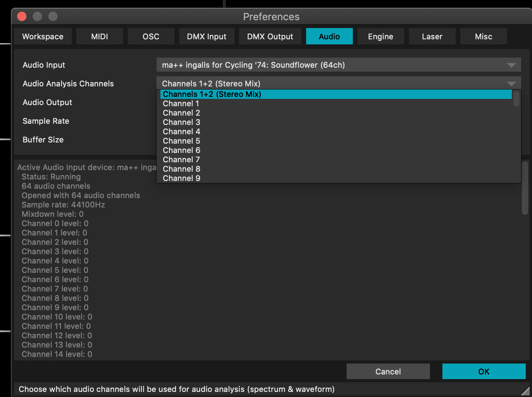This screenshot has height=397, width=532.
Task: Switch to the DMX Output tab
Action: tap(270, 36)
